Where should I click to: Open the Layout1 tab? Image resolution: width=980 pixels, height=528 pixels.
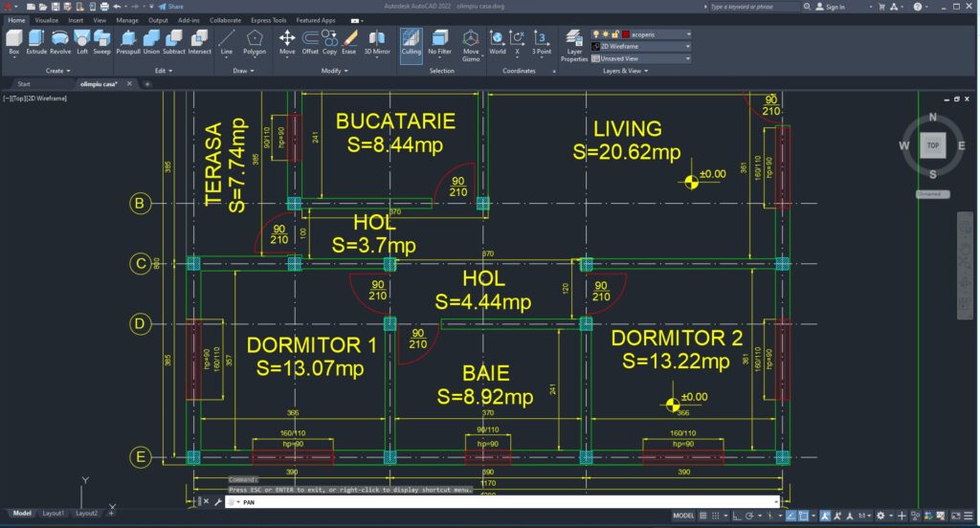point(54,514)
